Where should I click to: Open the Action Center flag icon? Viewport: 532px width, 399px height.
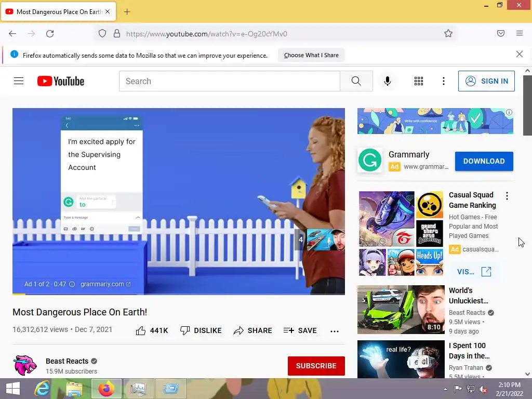tap(458, 389)
